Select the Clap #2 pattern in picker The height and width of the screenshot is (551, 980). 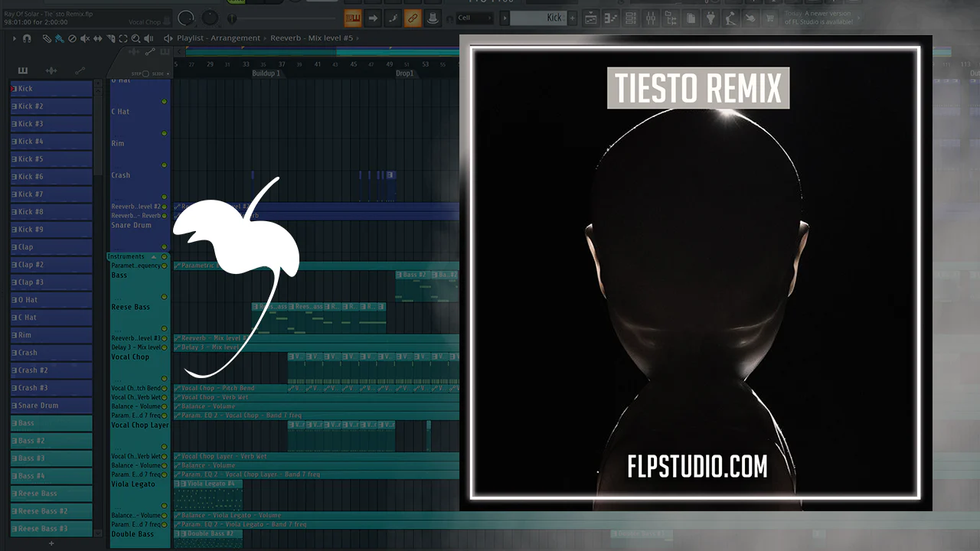tap(51, 265)
